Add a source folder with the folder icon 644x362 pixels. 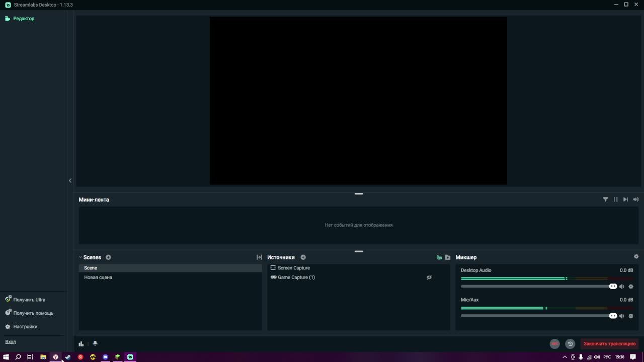click(x=448, y=257)
